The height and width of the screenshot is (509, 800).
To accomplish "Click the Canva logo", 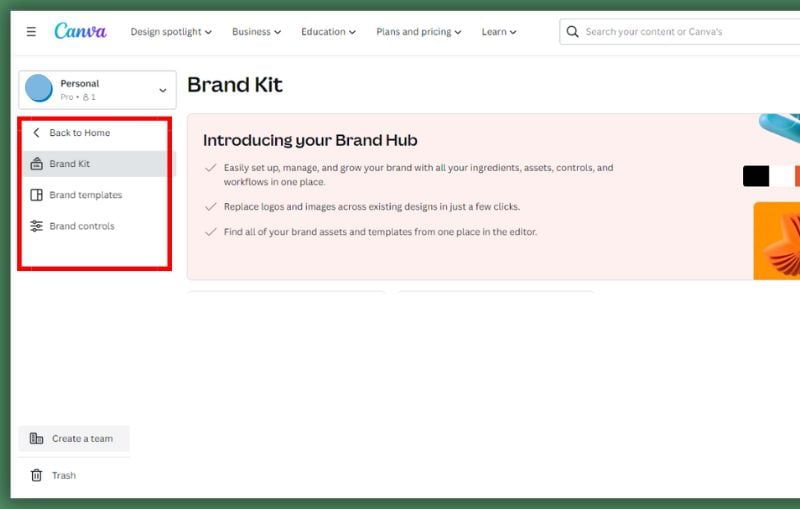I will coord(80,31).
